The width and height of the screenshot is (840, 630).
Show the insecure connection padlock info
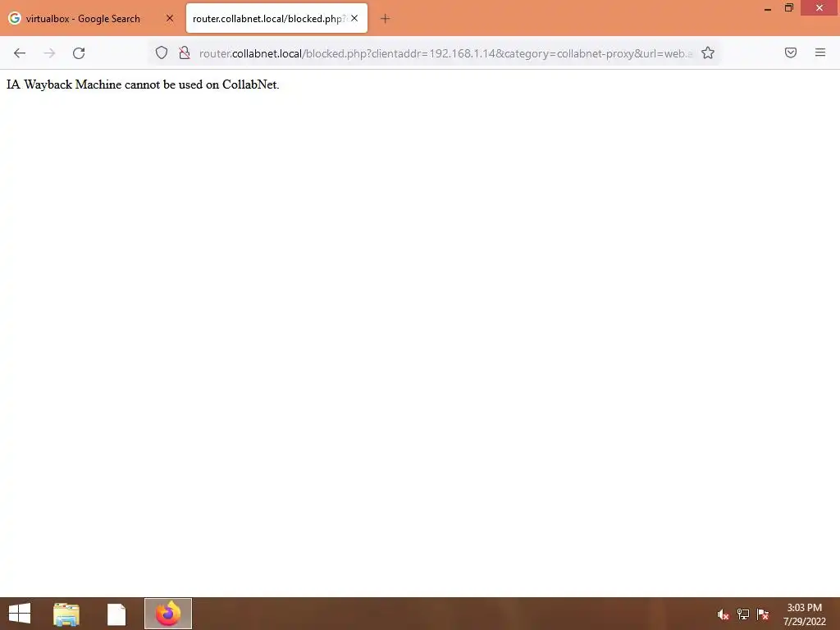click(185, 52)
